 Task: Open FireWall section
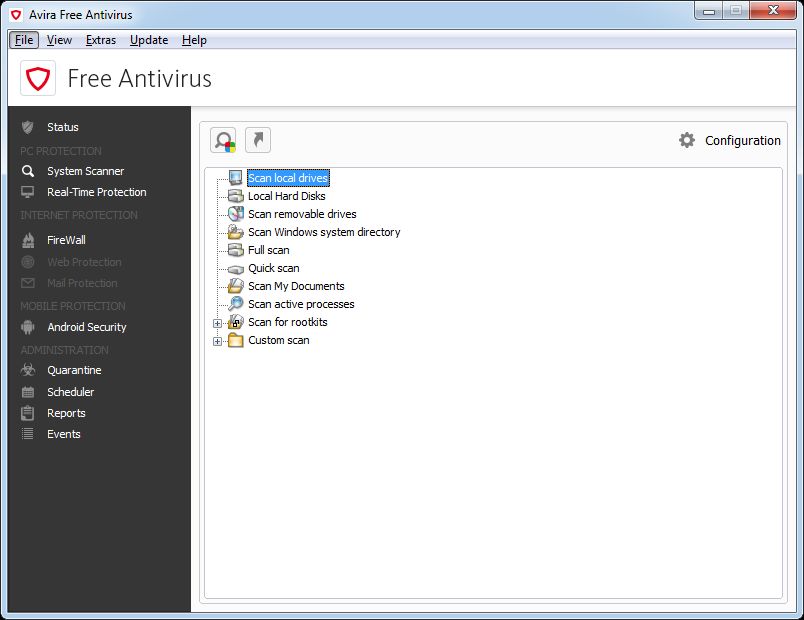66,240
